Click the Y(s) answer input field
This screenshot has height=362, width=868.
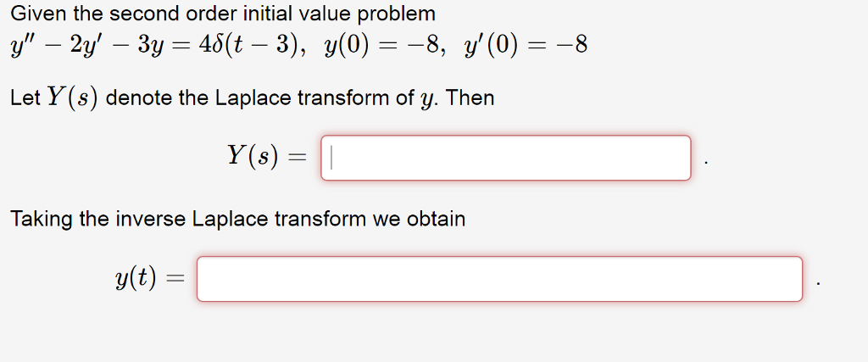(505, 158)
